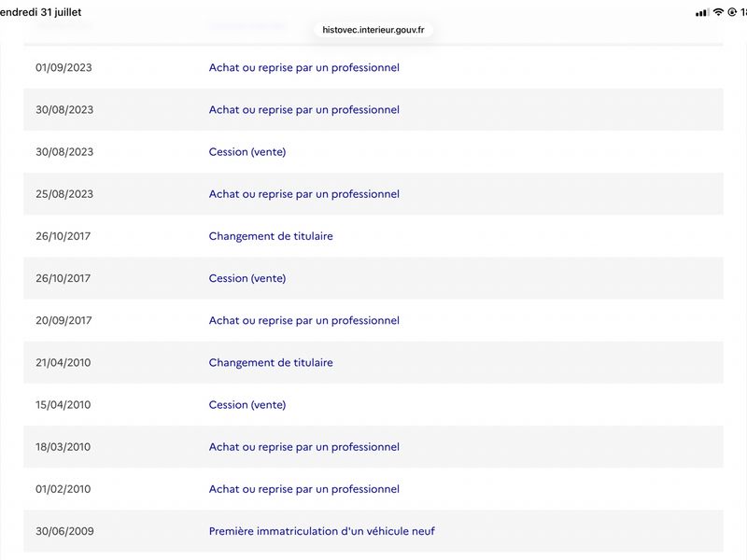
Task: Select "Première immatriculation d'un véhicule neuf"
Action: click(x=321, y=531)
